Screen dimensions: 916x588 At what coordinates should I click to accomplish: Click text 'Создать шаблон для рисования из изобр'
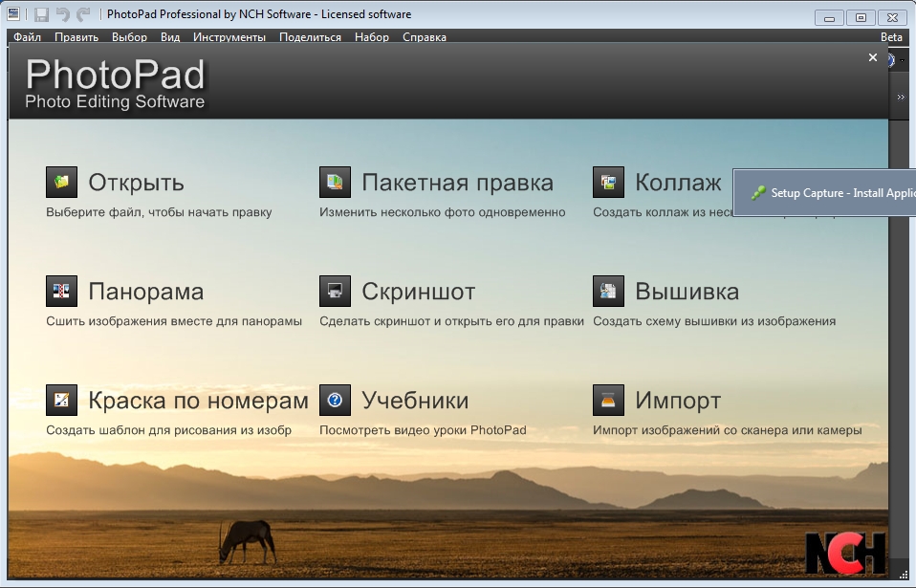coord(169,430)
